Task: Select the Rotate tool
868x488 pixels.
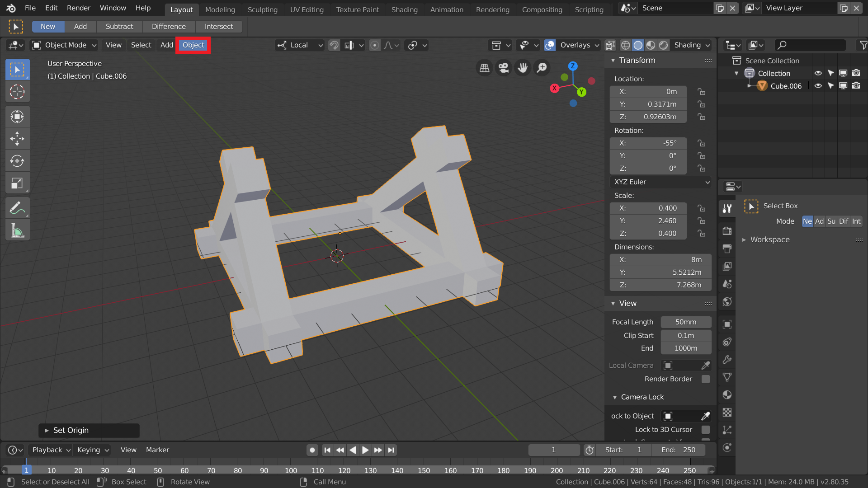Action: click(x=17, y=161)
